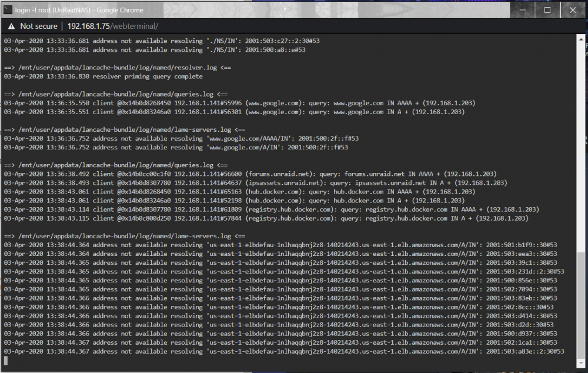Close the Chrome web terminal window
The width and height of the screenshot is (588, 373).
click(573, 10)
